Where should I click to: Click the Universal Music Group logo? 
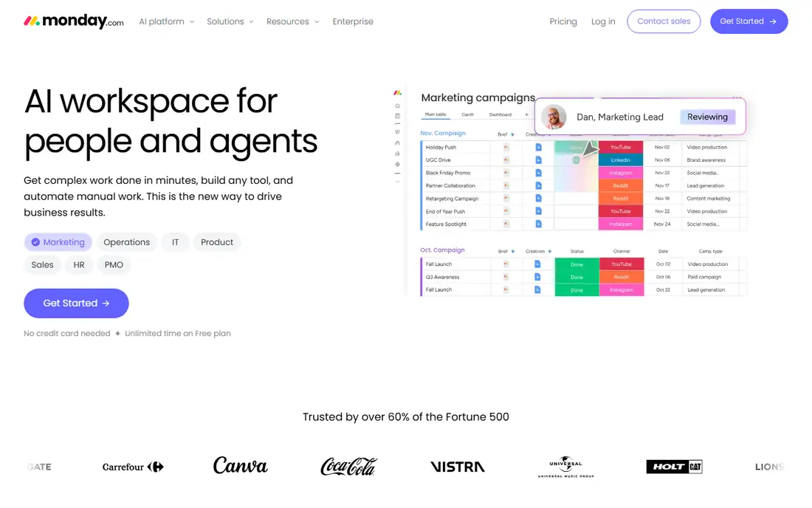point(565,467)
